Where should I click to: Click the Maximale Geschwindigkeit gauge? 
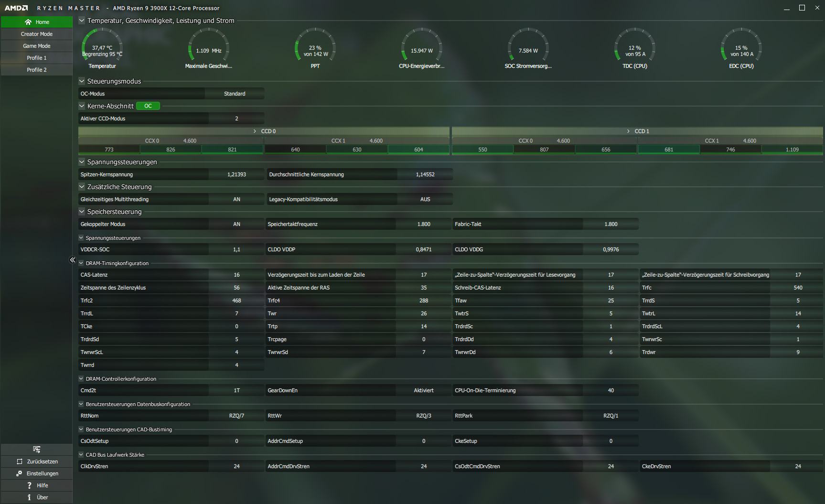(209, 48)
